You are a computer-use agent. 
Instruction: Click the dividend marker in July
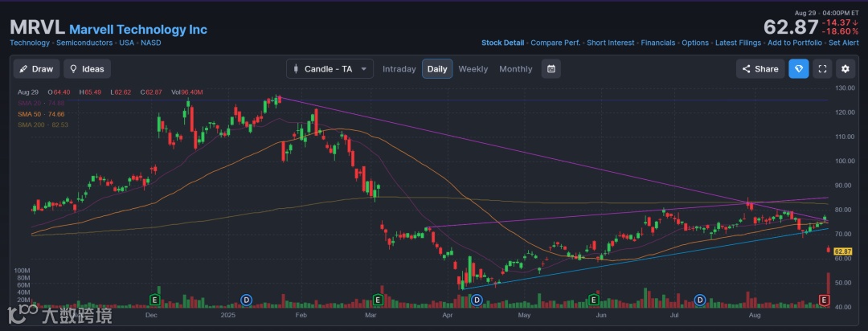pyautogui.click(x=700, y=300)
